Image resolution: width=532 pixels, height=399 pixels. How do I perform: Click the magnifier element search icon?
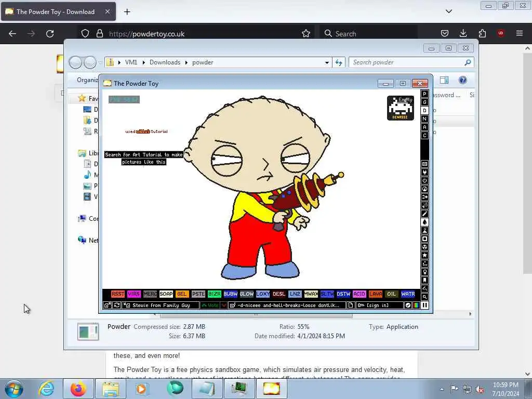424,297
